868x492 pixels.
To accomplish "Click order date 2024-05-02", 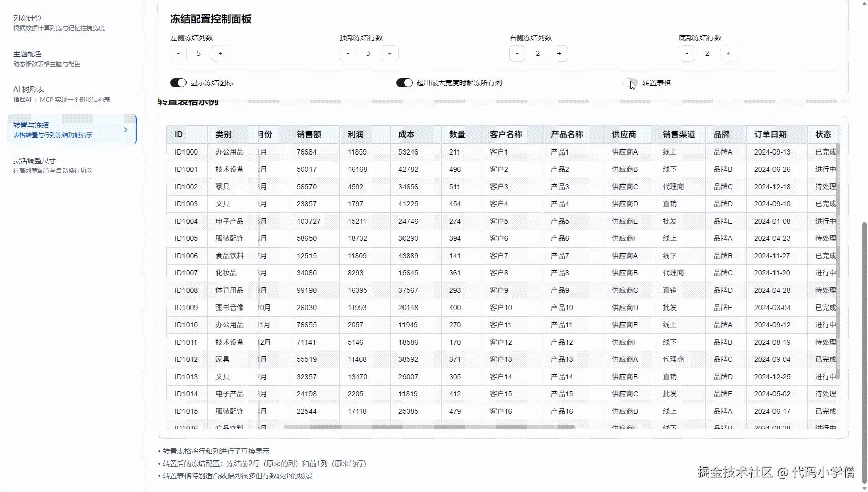I will 777,394.
